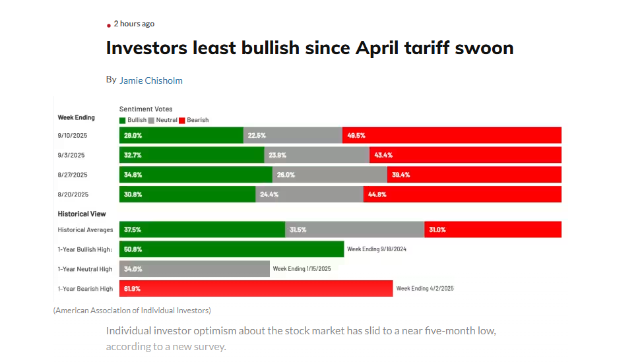Click the gray Neutral legend swatch

[151, 120]
